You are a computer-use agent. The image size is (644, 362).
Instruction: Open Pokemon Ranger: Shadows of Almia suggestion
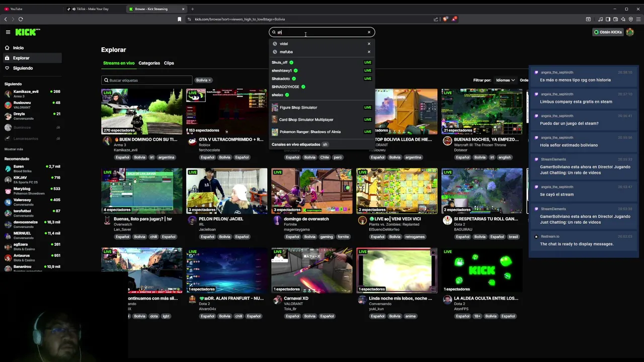tap(321, 132)
